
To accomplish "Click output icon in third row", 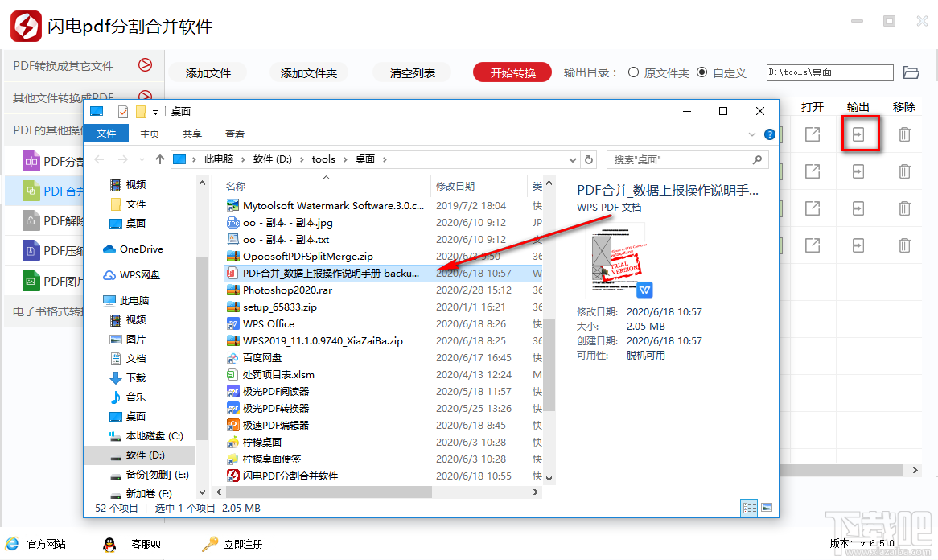I will click(x=858, y=208).
